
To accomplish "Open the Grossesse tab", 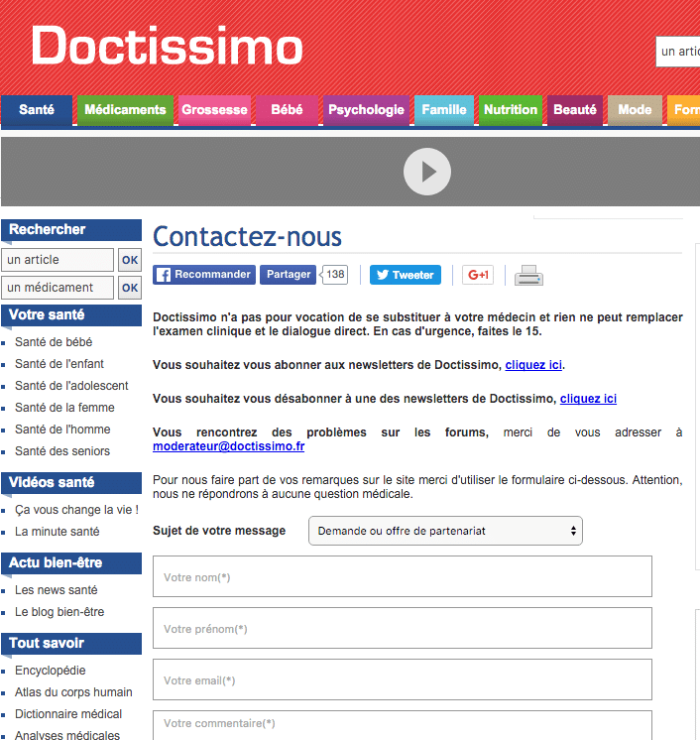I will coord(214,110).
